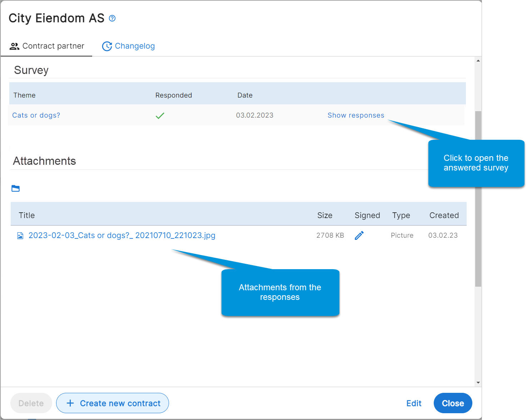Click the Contract partner people icon
The width and height of the screenshot is (527, 420).
click(x=14, y=46)
